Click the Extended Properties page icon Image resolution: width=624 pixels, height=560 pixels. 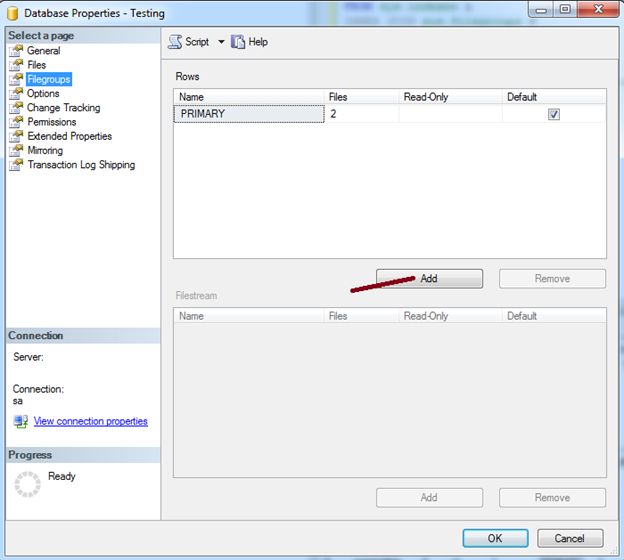click(x=16, y=136)
